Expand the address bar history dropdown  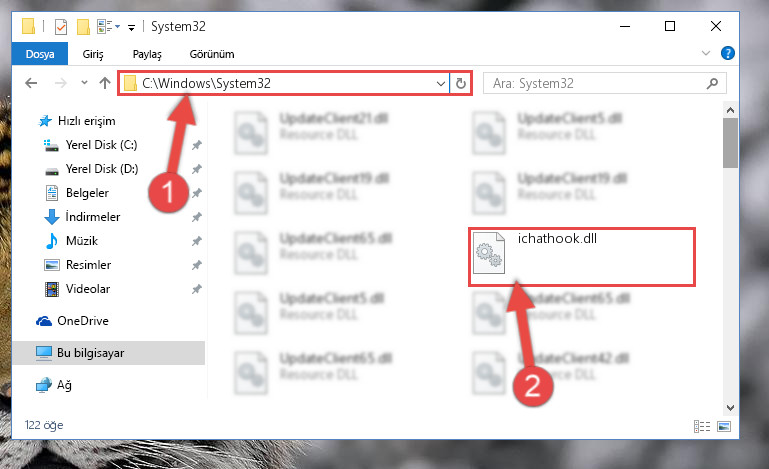pyautogui.click(x=440, y=83)
